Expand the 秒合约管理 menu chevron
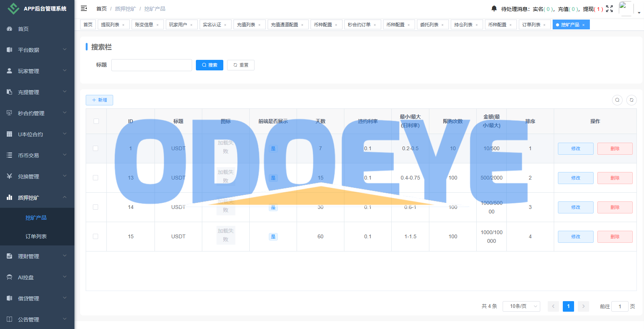644x329 pixels. (x=65, y=113)
